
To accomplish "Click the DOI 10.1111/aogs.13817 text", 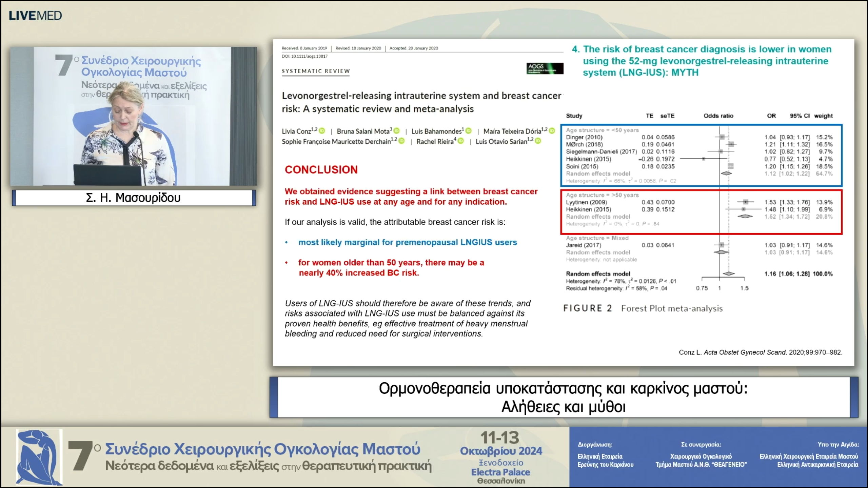I will (x=304, y=56).
